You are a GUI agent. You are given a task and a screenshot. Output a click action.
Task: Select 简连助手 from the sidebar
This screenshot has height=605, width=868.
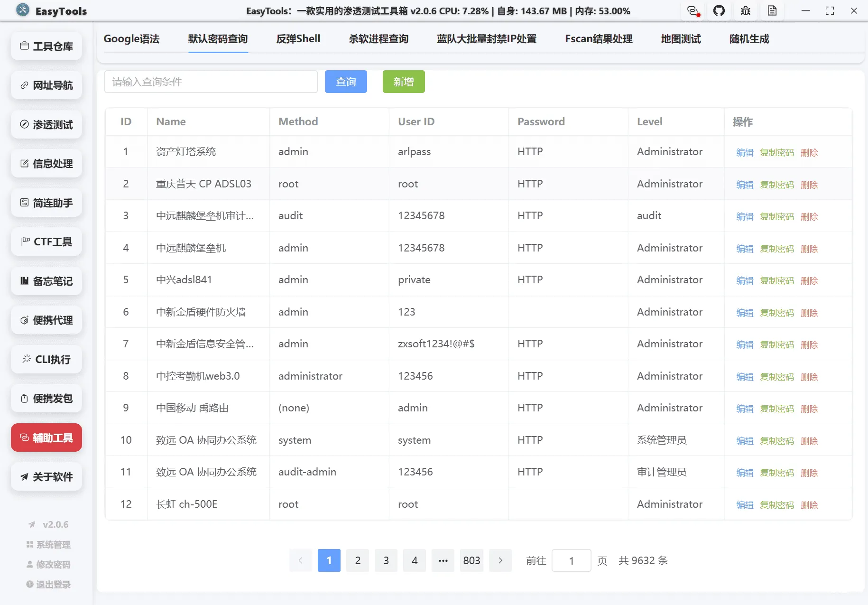[46, 203]
